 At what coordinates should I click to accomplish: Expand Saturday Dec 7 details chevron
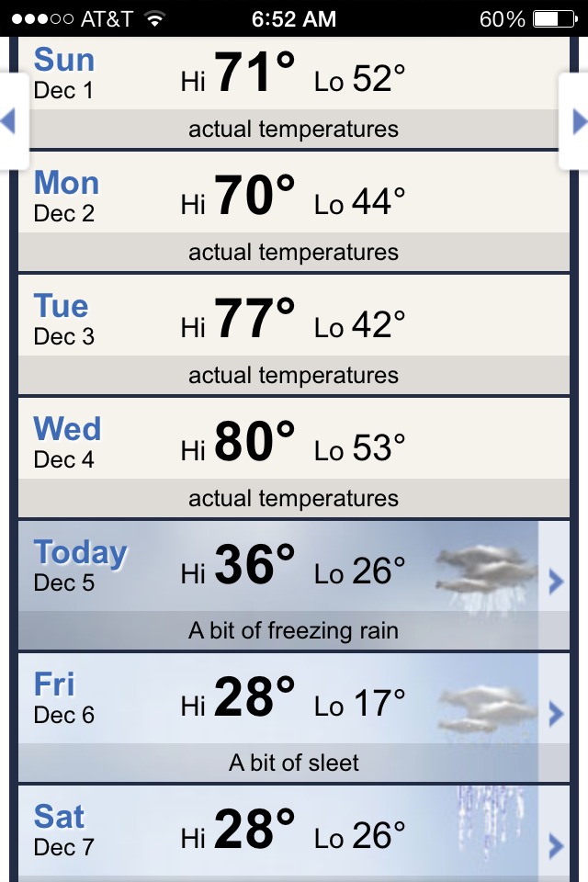[555, 844]
